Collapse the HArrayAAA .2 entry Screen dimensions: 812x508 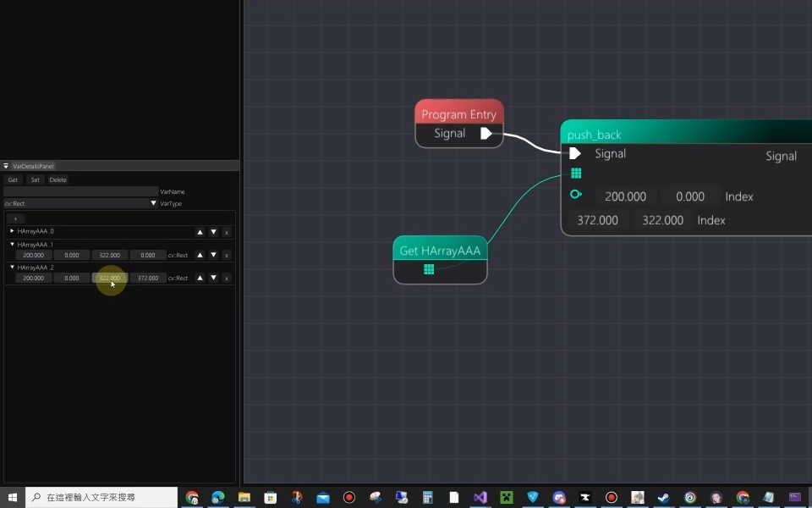12,267
